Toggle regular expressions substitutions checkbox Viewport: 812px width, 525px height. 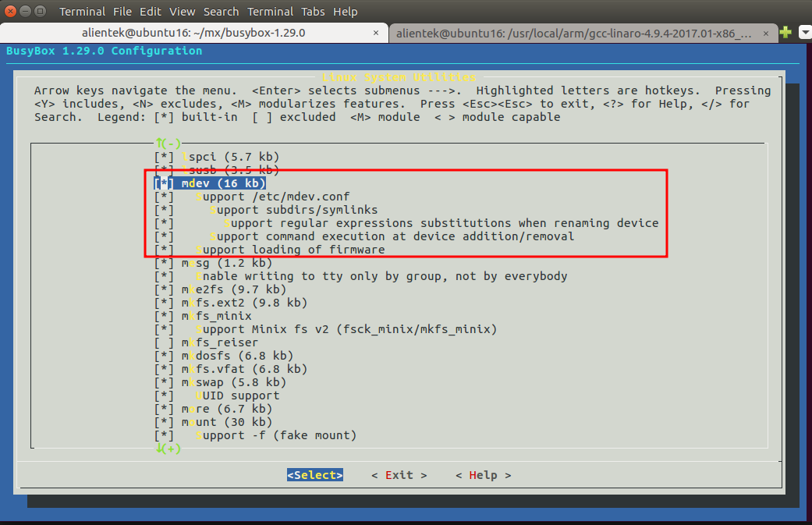(x=164, y=223)
